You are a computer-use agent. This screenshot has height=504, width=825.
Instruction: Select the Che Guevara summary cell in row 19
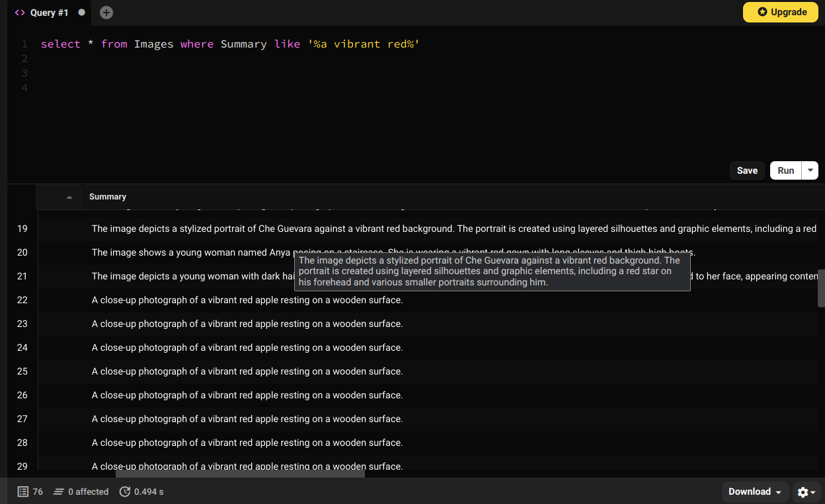point(454,229)
